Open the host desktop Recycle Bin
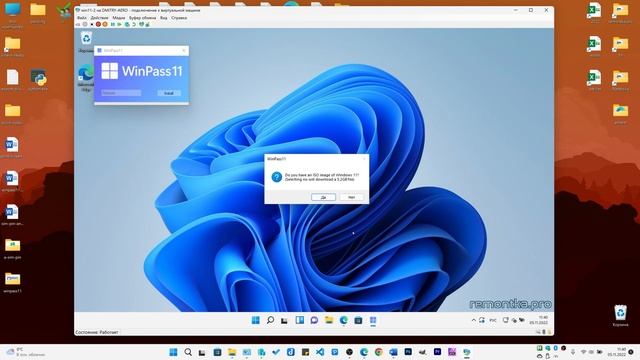The height and width of the screenshot is (360, 640). 620,316
